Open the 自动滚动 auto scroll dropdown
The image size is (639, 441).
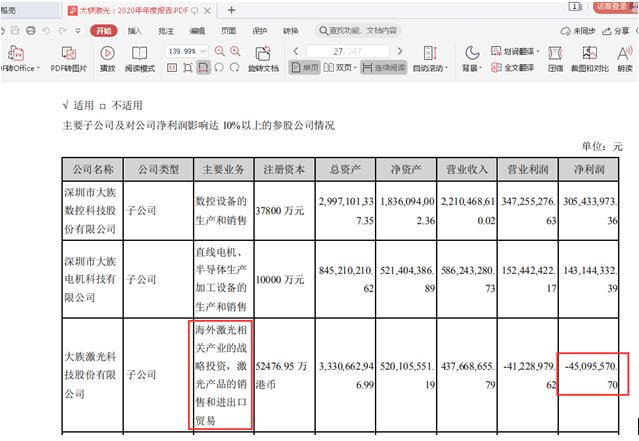click(430, 59)
